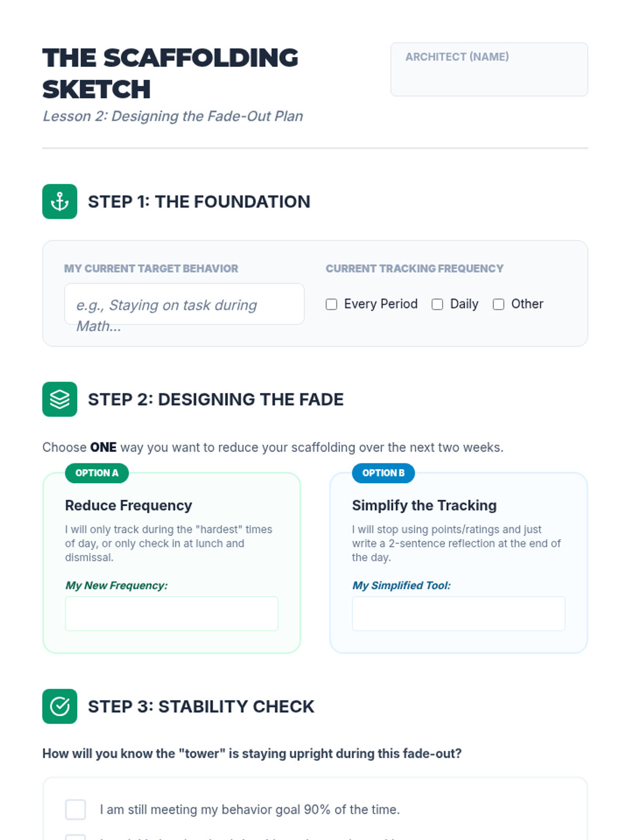
Task: Check the Every Period tracking box
Action: click(331, 304)
